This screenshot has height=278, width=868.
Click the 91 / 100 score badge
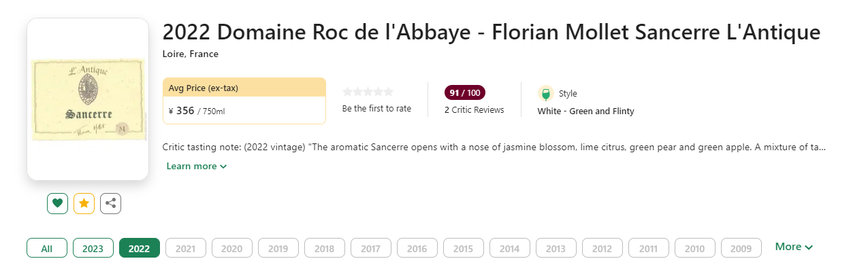point(465,92)
